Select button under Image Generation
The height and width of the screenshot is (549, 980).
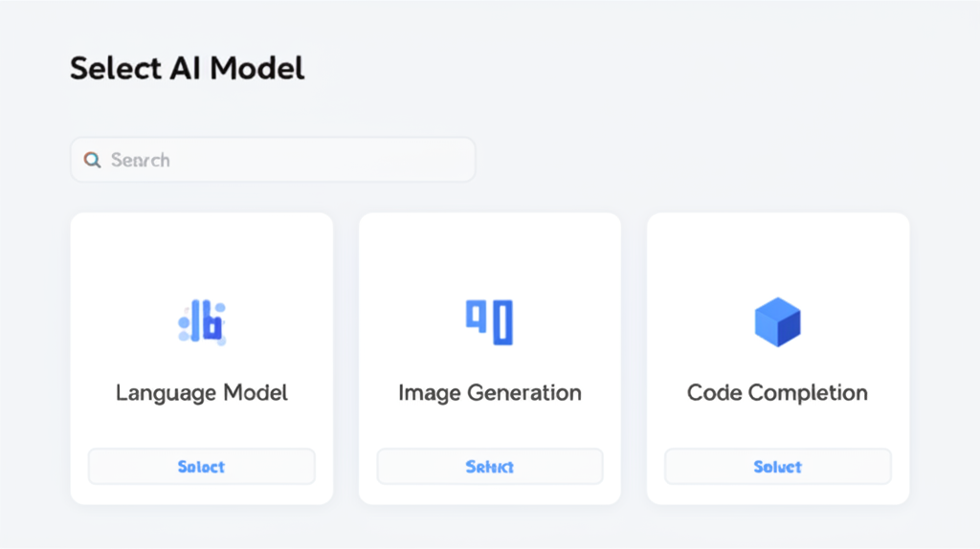(x=490, y=467)
